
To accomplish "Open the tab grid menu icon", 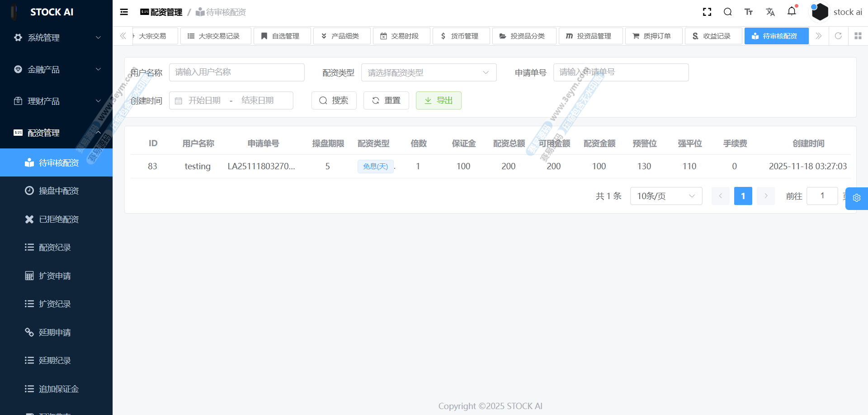I will 858,36.
